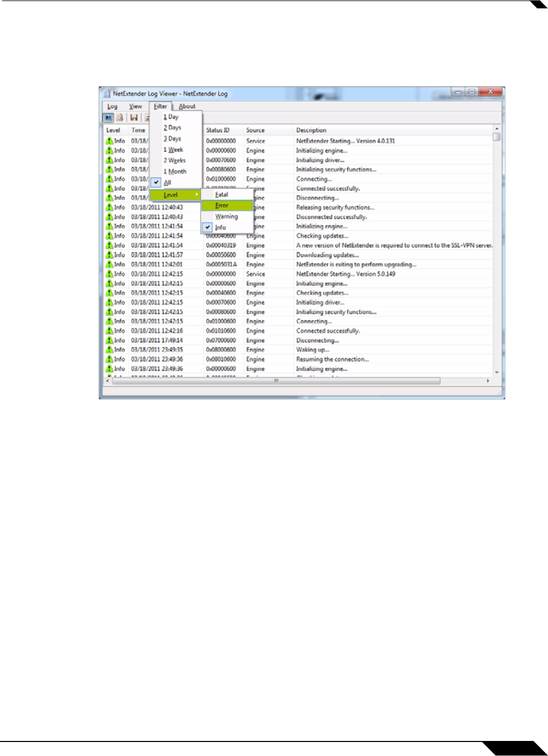Expand the Level submenu

tap(175, 195)
